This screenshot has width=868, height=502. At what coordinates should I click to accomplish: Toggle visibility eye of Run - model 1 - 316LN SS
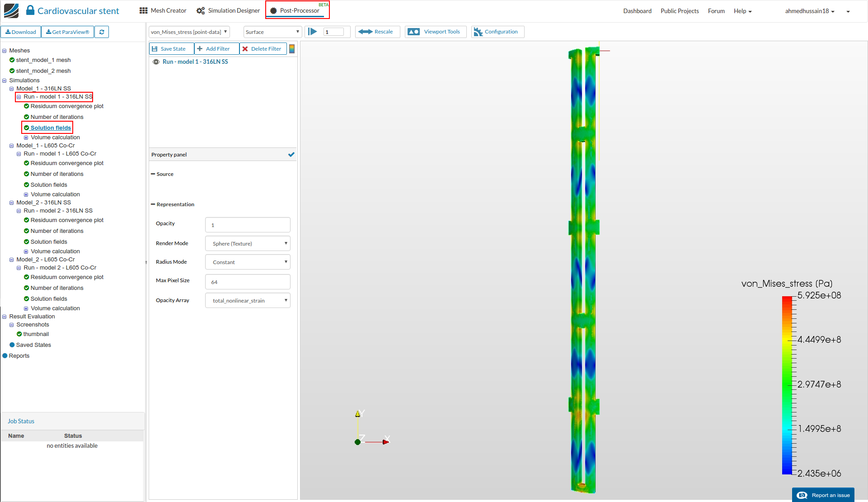click(156, 62)
